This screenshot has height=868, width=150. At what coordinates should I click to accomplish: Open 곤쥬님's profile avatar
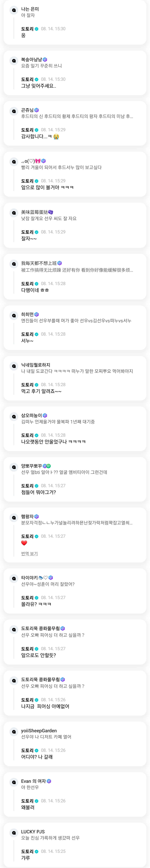(x=14, y=111)
